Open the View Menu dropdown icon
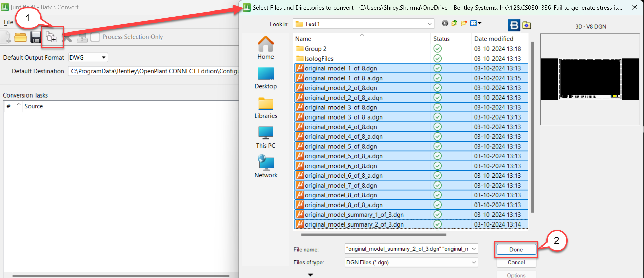644x278 pixels. point(476,23)
